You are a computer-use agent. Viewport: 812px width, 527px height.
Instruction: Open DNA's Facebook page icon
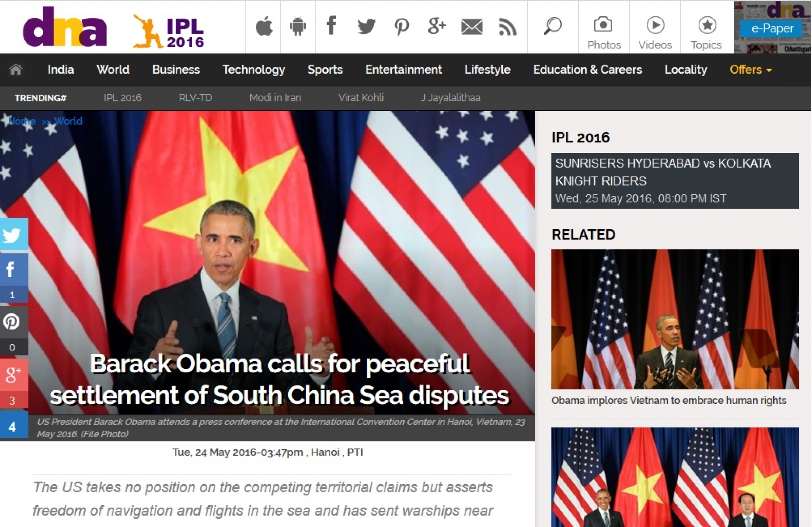[x=331, y=25]
